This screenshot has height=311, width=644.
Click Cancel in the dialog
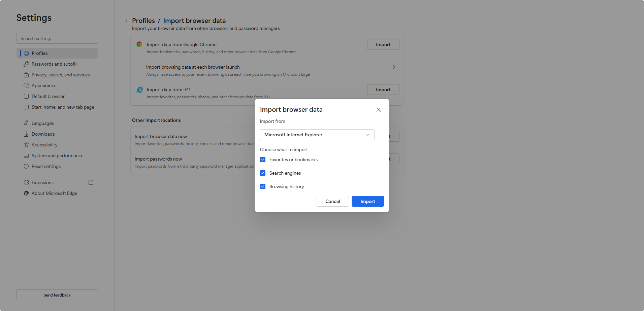pos(332,201)
